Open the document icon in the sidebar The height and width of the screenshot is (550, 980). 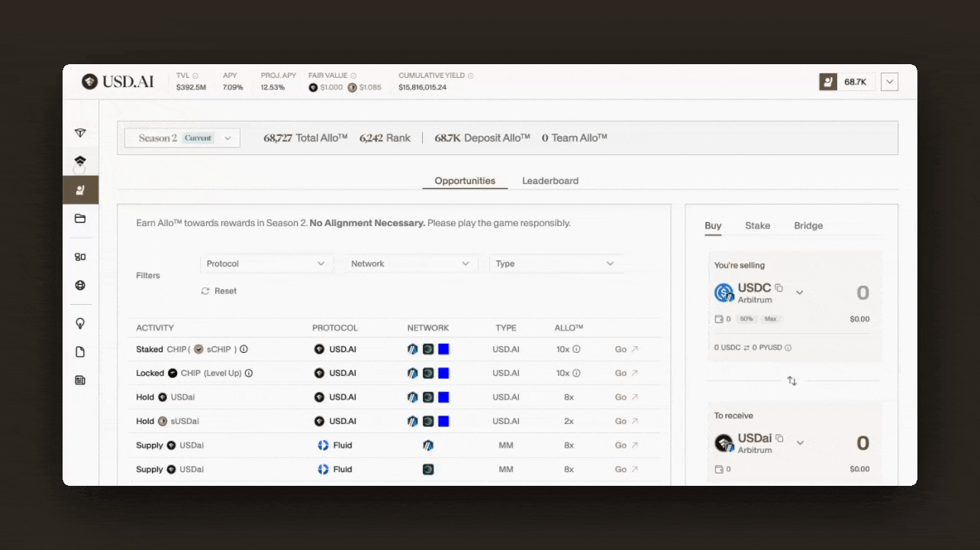pyautogui.click(x=80, y=352)
